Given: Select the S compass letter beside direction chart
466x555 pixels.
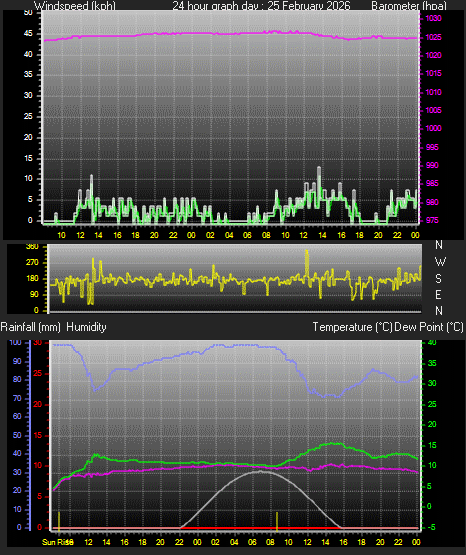Looking at the screenshot, I should coord(438,279).
